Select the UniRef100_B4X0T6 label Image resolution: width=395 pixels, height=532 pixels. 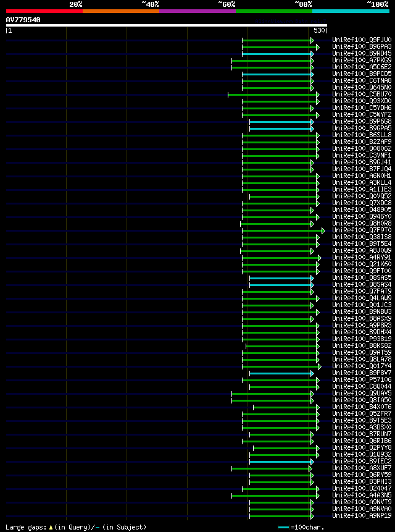(362, 407)
